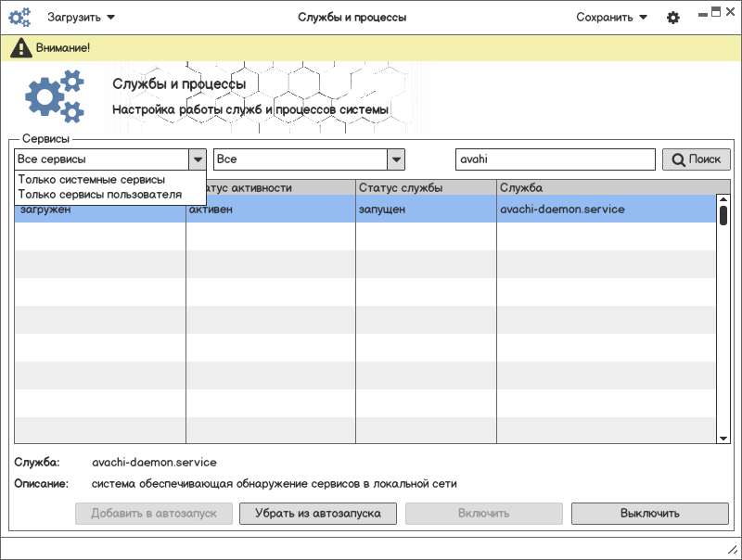Choose Только сервисы пользователя option
Image resolution: width=742 pixels, height=560 pixels.
[99, 194]
